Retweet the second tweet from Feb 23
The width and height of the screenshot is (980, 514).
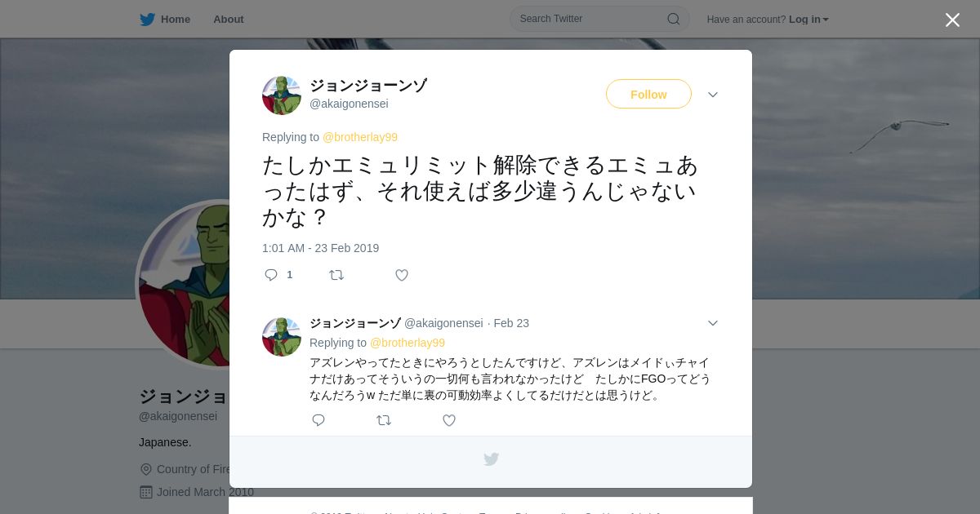coord(384,420)
